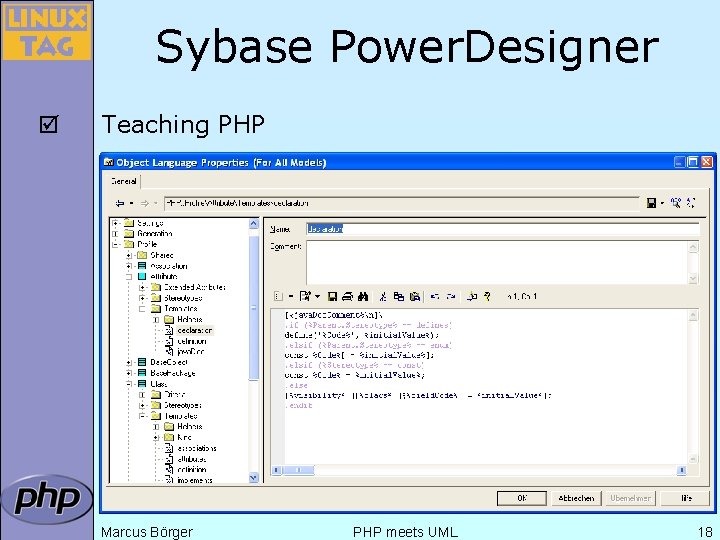Viewport: 720px width, 540px height.
Task: Click the .endif line in the code editor
Action: click(x=298, y=405)
